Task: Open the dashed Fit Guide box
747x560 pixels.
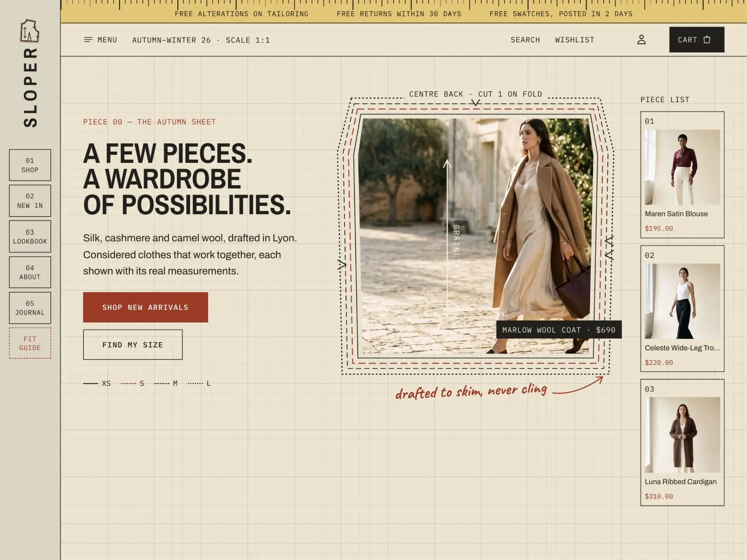Action: coord(30,343)
